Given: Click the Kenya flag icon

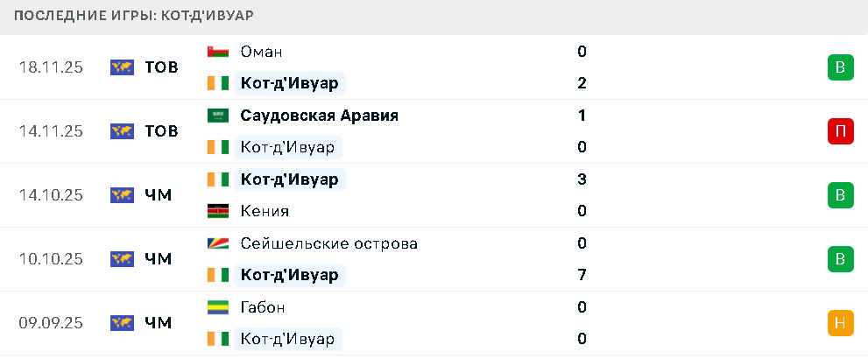Looking at the screenshot, I should click(218, 211).
